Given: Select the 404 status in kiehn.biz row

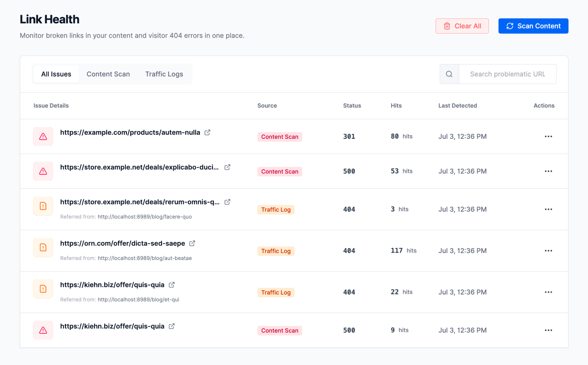Looking at the screenshot, I should coord(349,292).
